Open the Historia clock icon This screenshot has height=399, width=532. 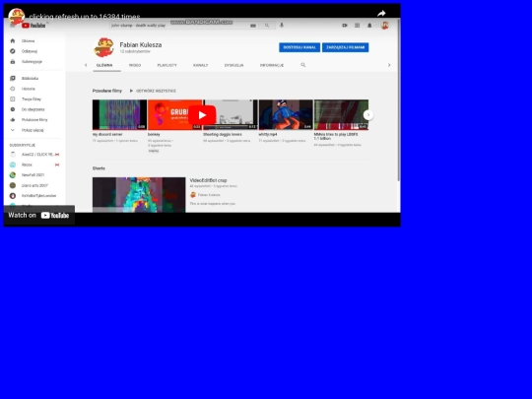click(13, 89)
